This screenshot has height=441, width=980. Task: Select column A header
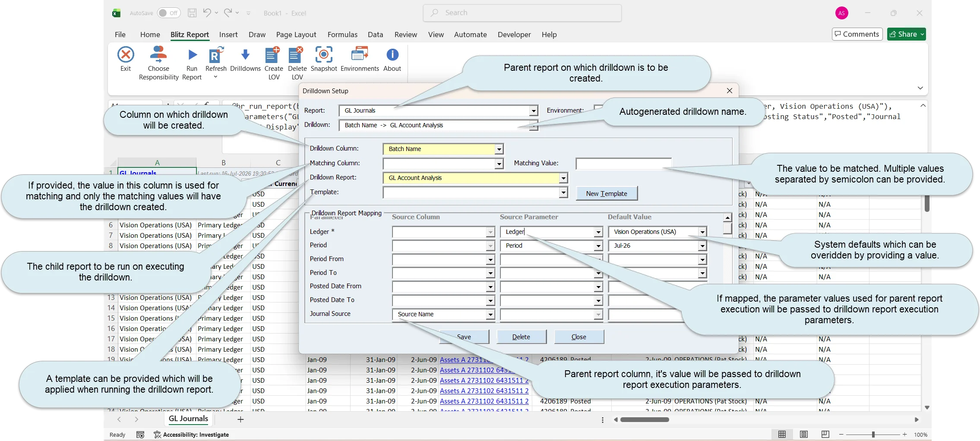click(x=157, y=163)
